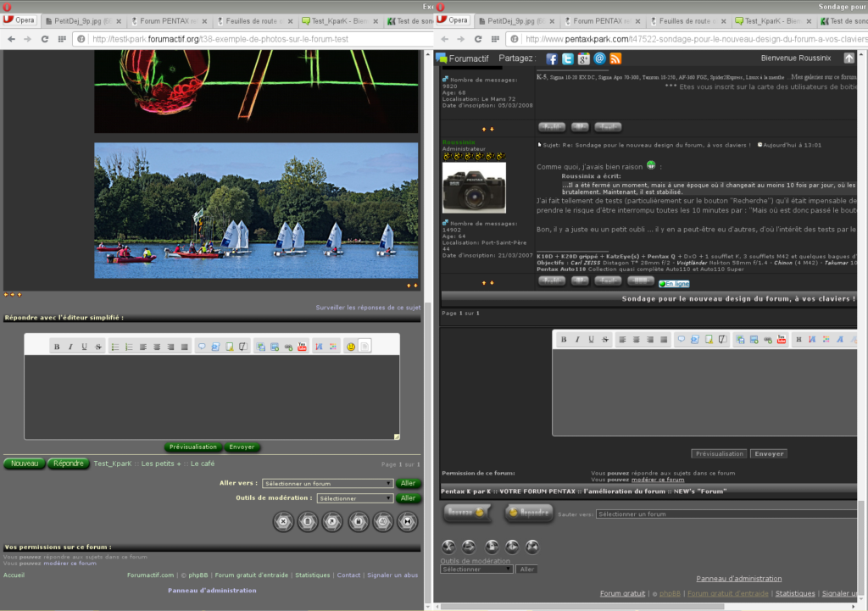The height and width of the screenshot is (611, 868).
Task: Click 'Contact' link in left footer
Action: 348,575
